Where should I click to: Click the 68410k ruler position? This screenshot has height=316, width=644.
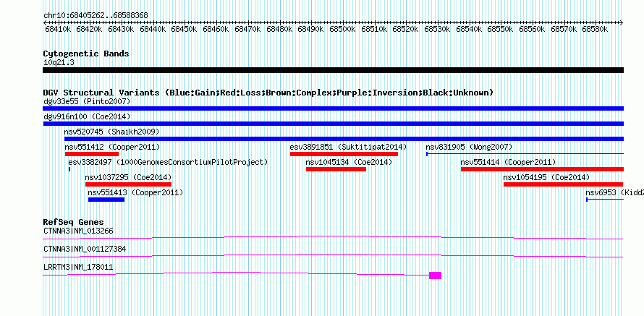pos(57,29)
